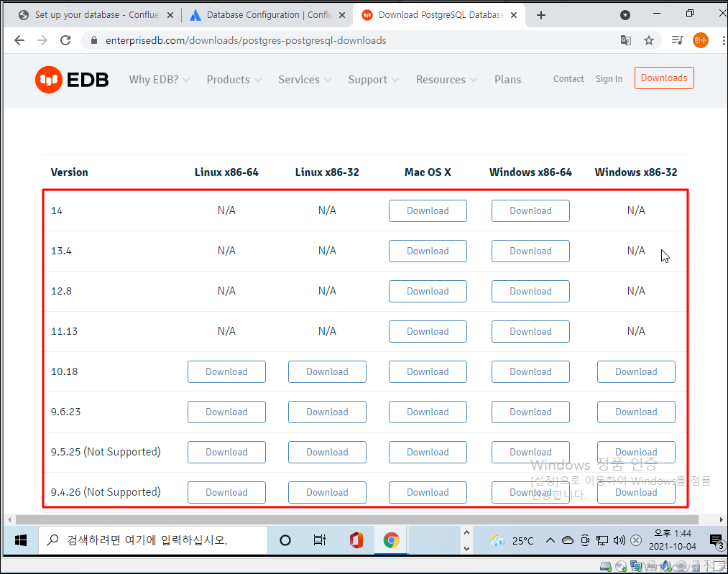Download version 9.6.23 for Windows x86-32

click(636, 412)
